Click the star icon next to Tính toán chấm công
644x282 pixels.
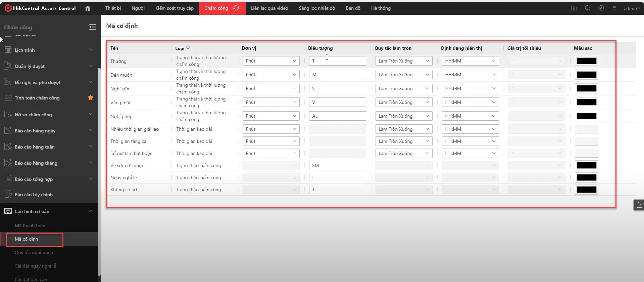coord(91,98)
